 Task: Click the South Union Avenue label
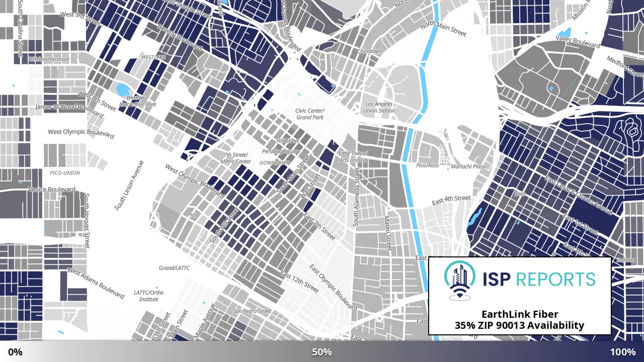coord(129,185)
